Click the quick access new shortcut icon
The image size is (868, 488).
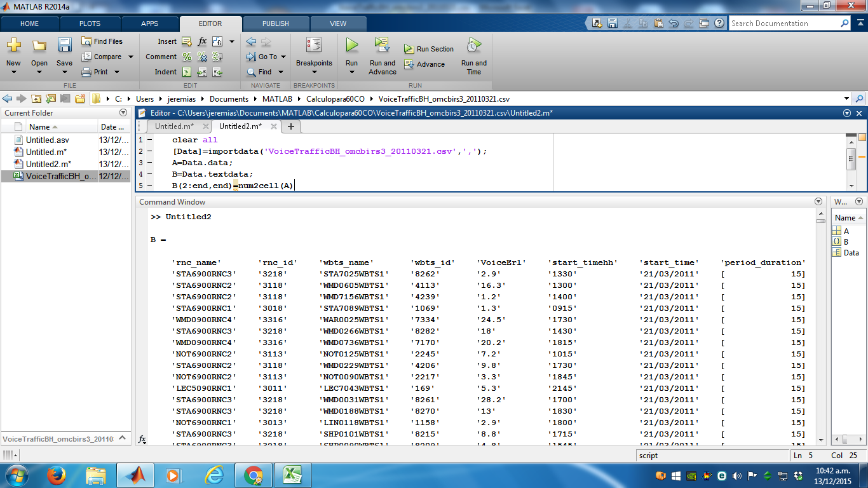coord(597,24)
